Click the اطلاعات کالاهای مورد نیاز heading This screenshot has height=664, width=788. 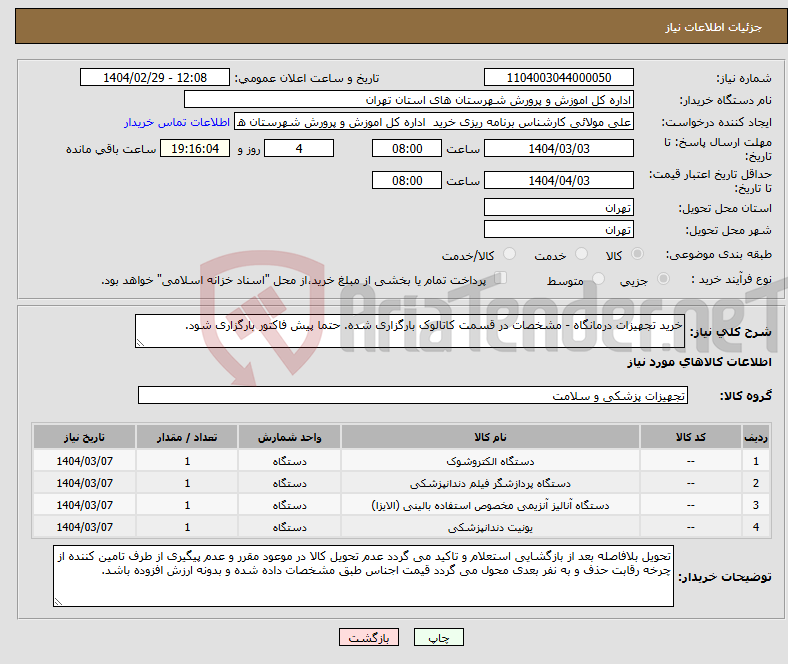pyautogui.click(x=699, y=362)
